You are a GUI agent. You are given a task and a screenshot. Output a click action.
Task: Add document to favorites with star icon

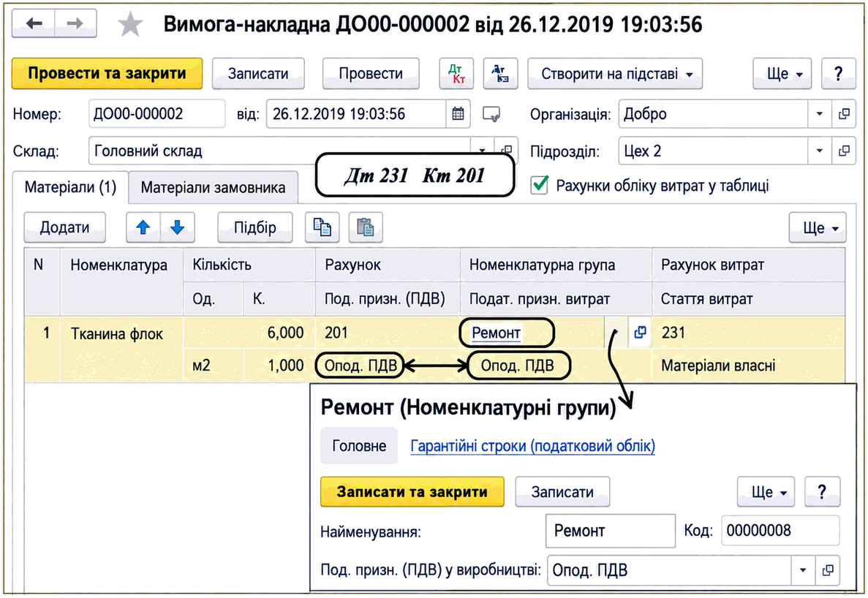131,24
